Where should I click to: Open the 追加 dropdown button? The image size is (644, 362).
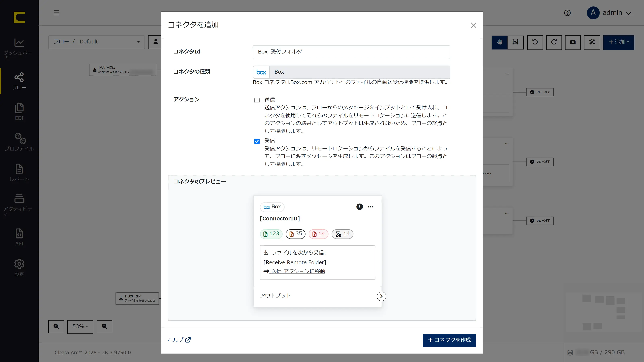coord(618,42)
